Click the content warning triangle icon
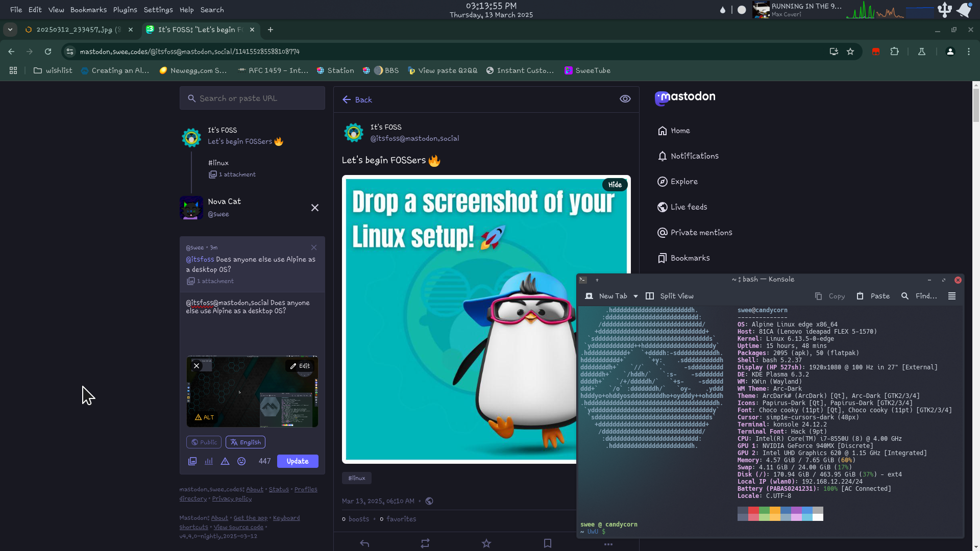The height and width of the screenshot is (551, 980). click(x=225, y=461)
